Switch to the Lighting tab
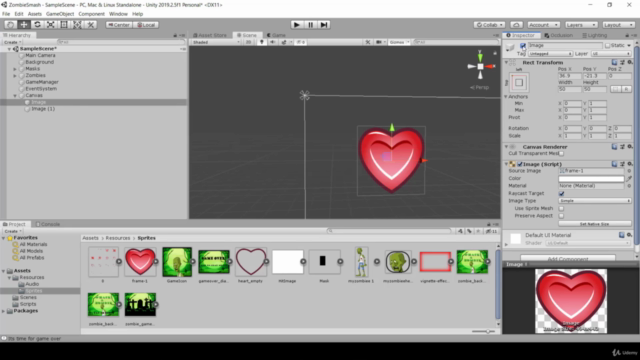Viewport: 640px width, 360px height. [594, 35]
